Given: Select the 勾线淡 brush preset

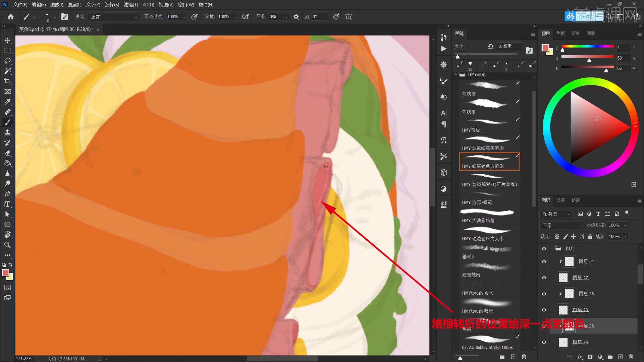Looking at the screenshot, I should coord(490,89).
